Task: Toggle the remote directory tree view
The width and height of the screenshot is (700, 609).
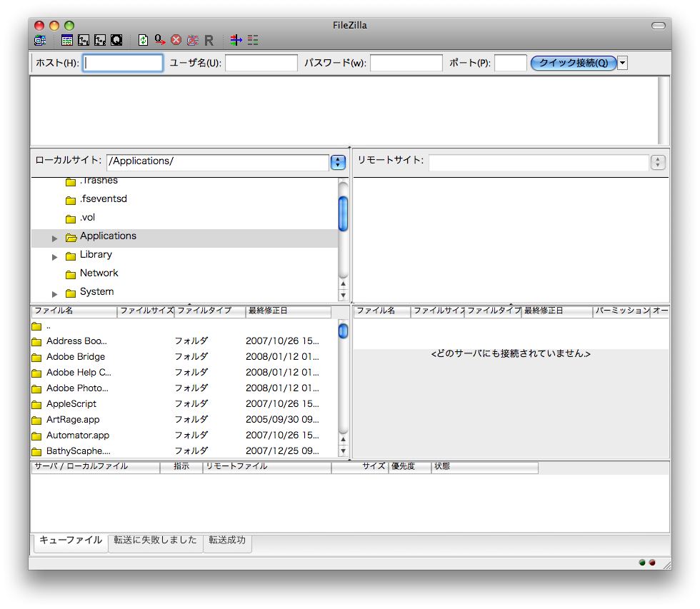Action: tap(100, 40)
